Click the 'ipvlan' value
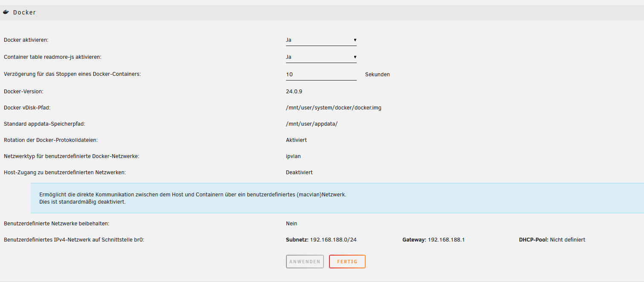The image size is (644, 282). (293, 156)
